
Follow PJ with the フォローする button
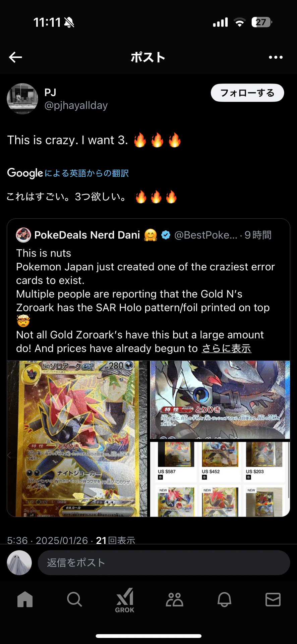click(247, 93)
